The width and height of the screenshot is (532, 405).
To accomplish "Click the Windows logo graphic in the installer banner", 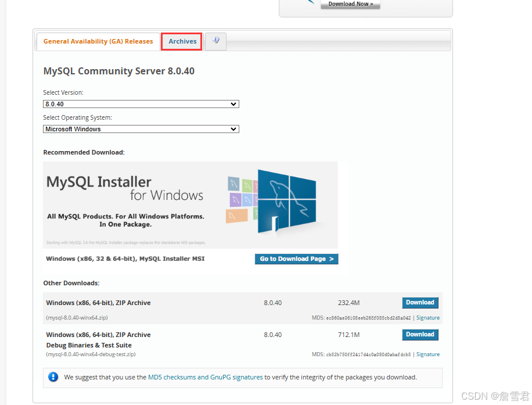I will 287,201.
